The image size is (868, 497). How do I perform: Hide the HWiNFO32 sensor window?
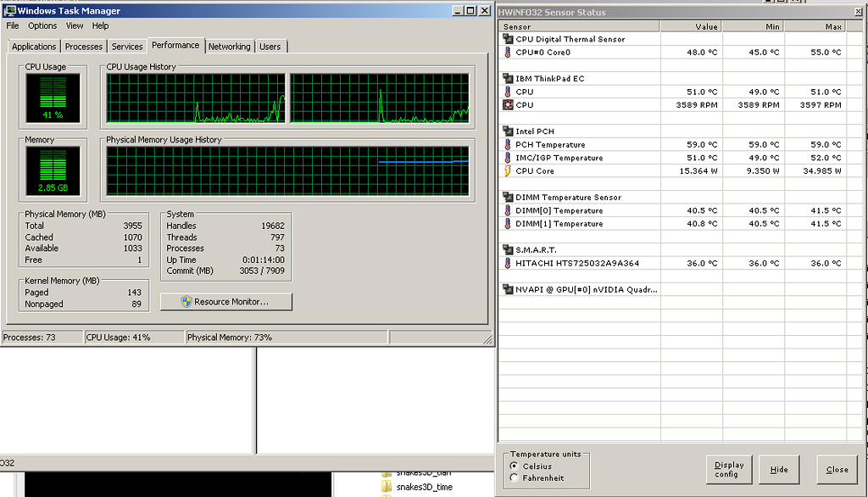(779, 469)
